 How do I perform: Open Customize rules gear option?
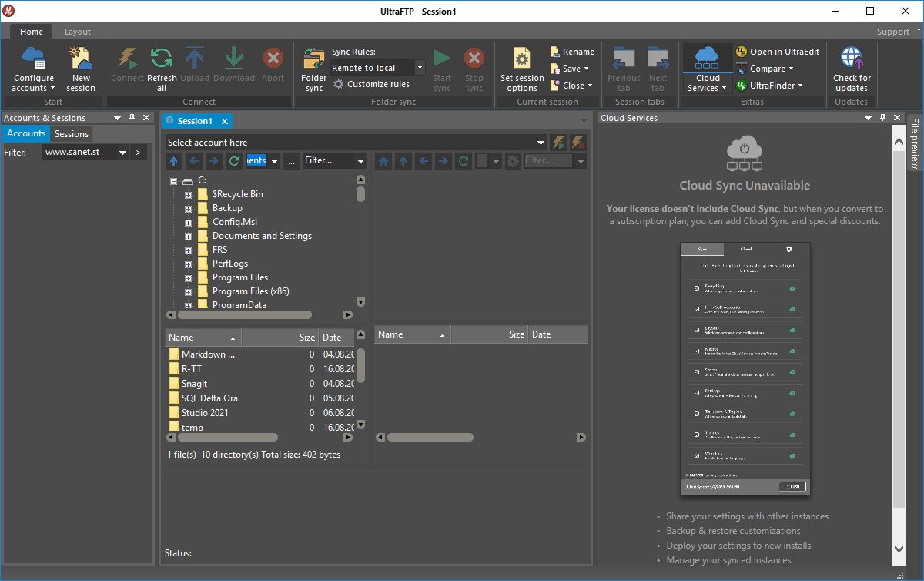[371, 84]
